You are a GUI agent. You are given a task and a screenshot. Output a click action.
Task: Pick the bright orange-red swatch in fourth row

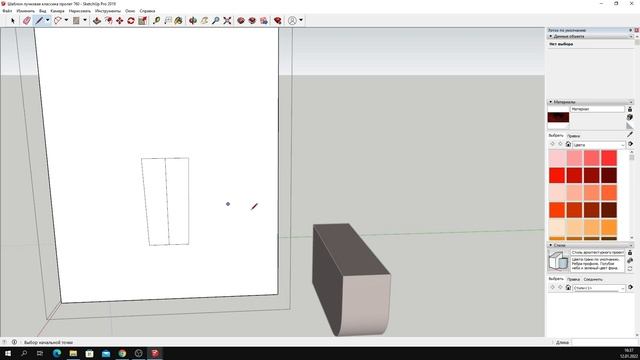[557, 210]
